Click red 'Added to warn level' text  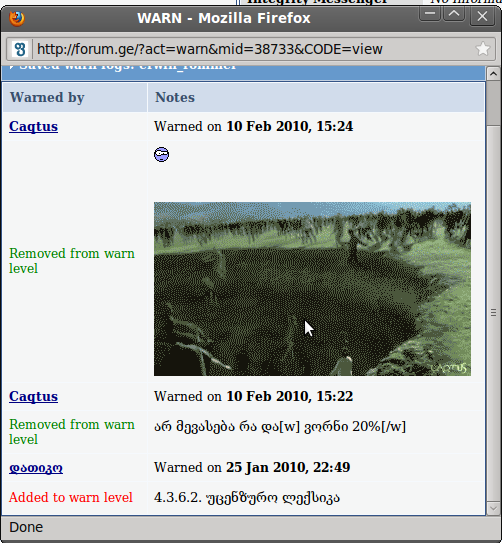click(71, 498)
